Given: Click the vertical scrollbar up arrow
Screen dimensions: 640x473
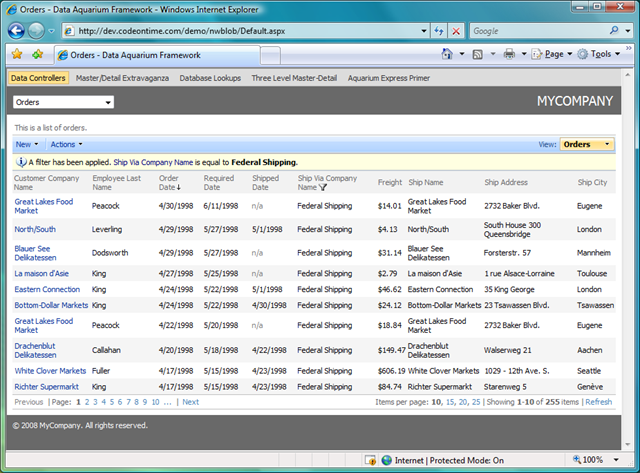Looking at the screenshot, I should pyautogui.click(x=628, y=76).
